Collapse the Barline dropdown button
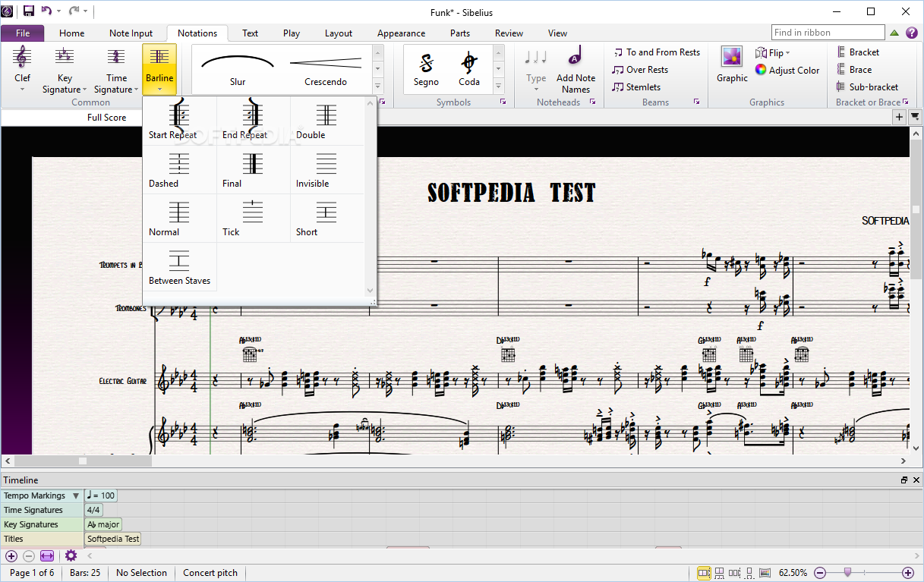This screenshot has height=582, width=924. click(x=159, y=69)
